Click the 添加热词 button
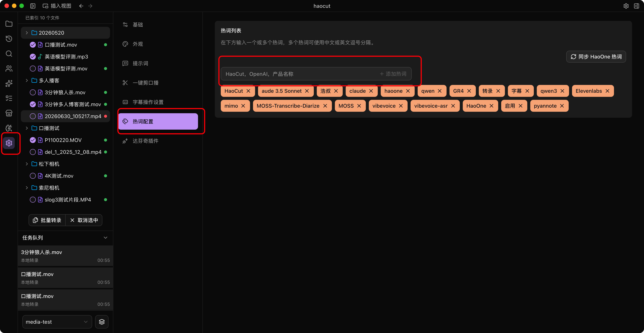Screen dimensions: 644x333 [x=393, y=74]
